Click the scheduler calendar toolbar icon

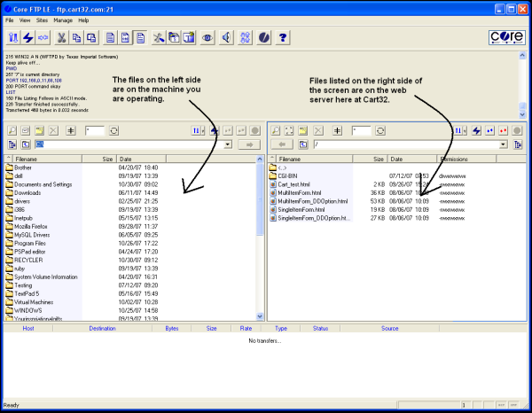point(174,37)
